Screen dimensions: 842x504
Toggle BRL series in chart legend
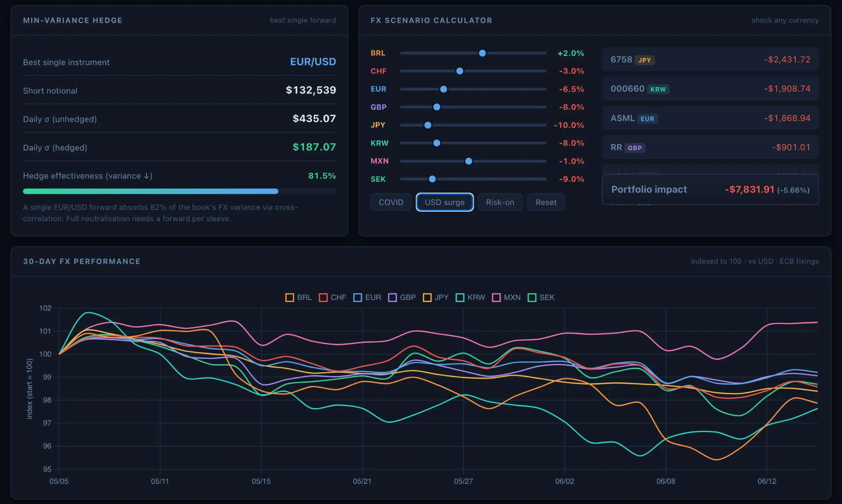click(298, 297)
